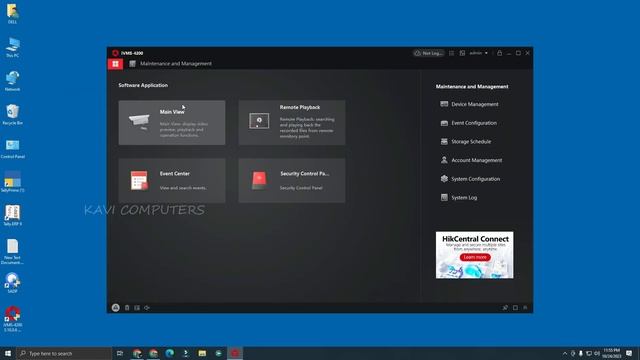Select SADP desktop icon
The image size is (640, 360).
pos(13,283)
